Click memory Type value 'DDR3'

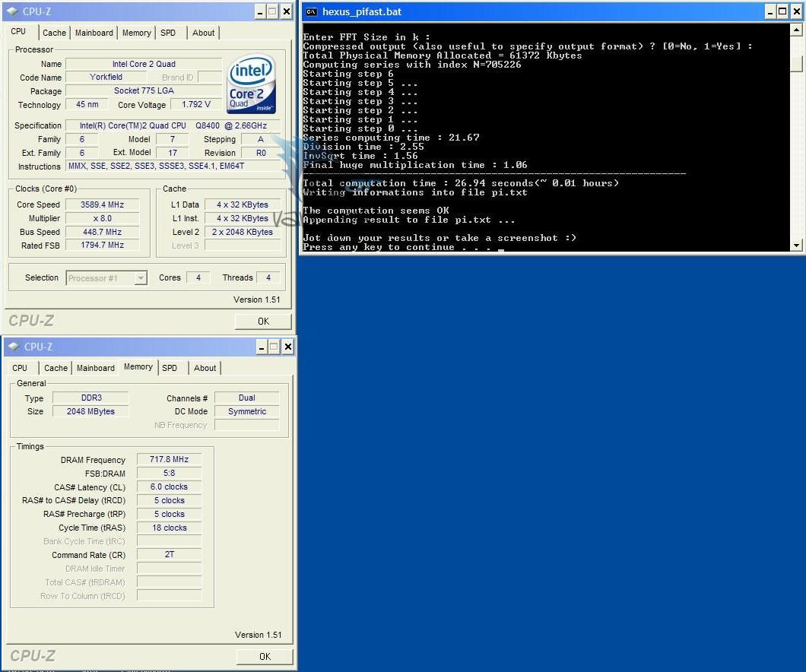(x=91, y=398)
